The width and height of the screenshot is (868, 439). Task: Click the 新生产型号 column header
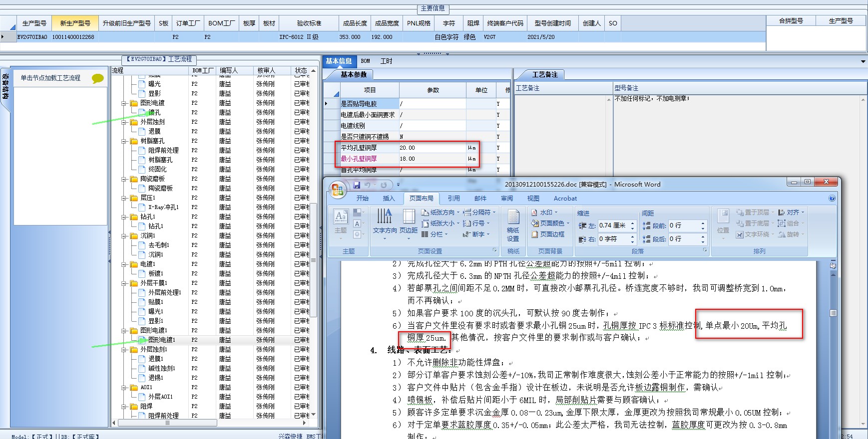(75, 23)
